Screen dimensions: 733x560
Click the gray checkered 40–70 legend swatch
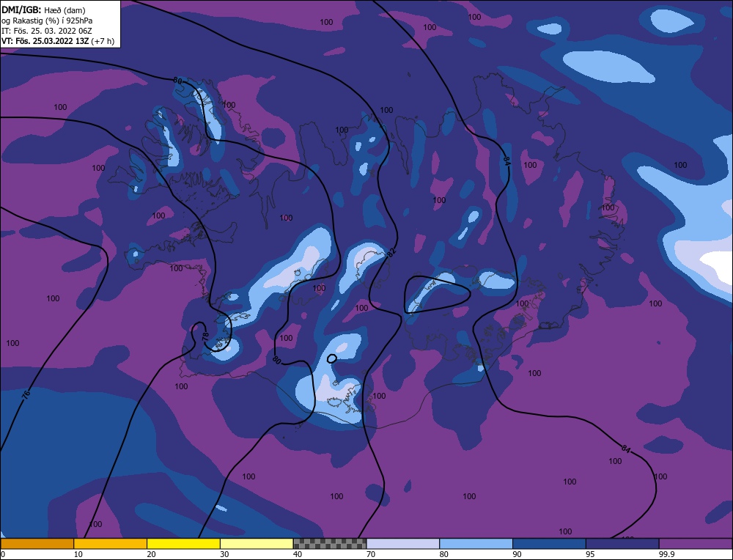pos(330,544)
